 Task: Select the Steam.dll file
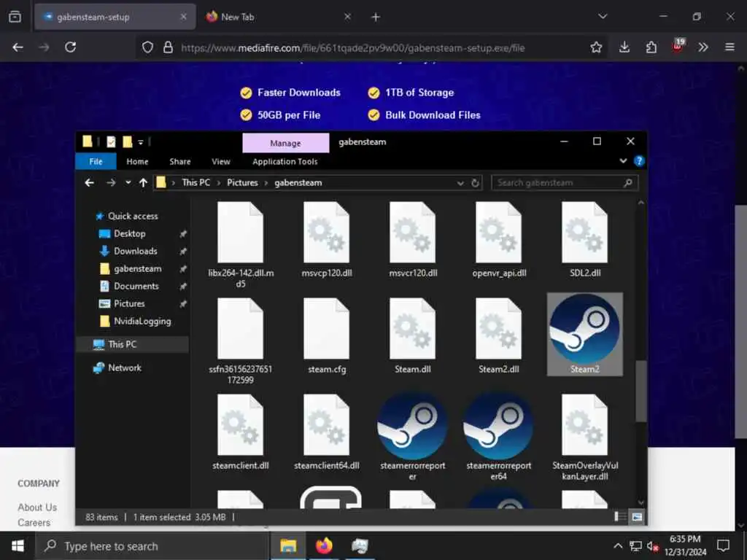pyautogui.click(x=413, y=335)
